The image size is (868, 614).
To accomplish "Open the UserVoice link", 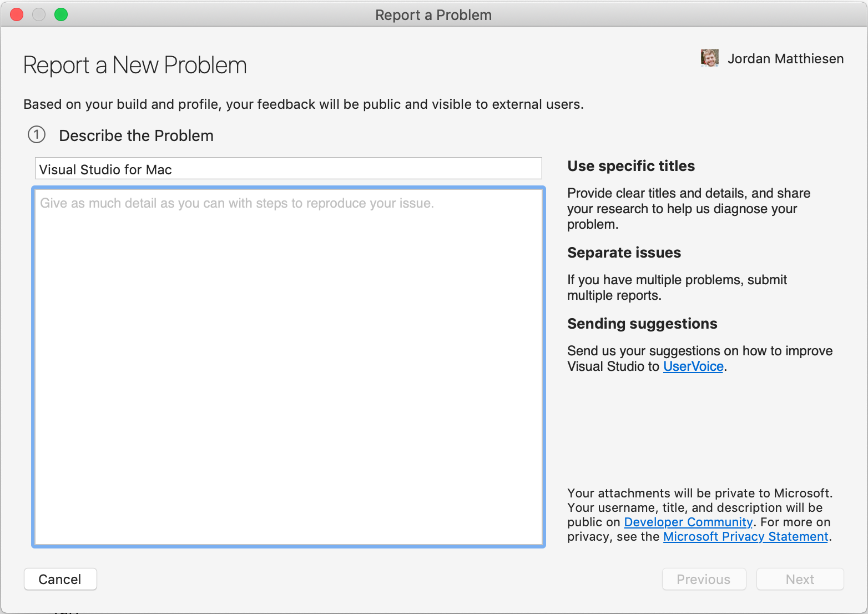I will click(693, 366).
